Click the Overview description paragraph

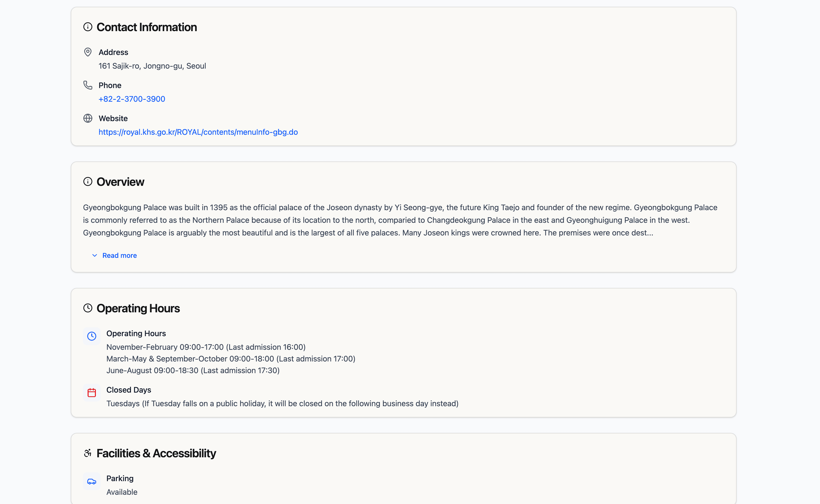(400, 220)
